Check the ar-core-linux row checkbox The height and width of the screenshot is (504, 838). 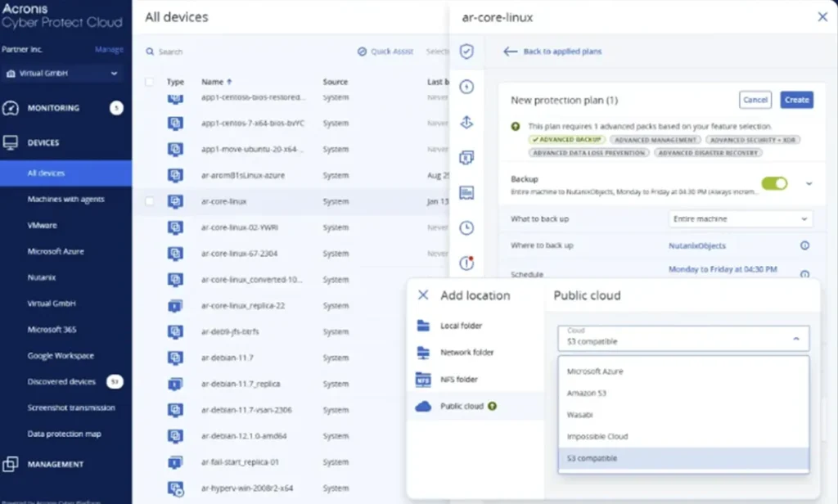(x=149, y=201)
